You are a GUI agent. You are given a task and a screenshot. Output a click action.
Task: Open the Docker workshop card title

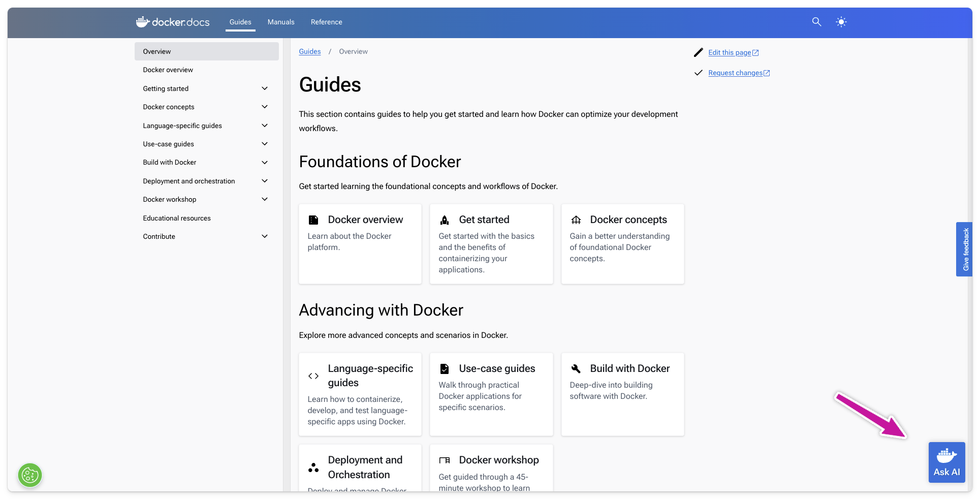(499, 460)
